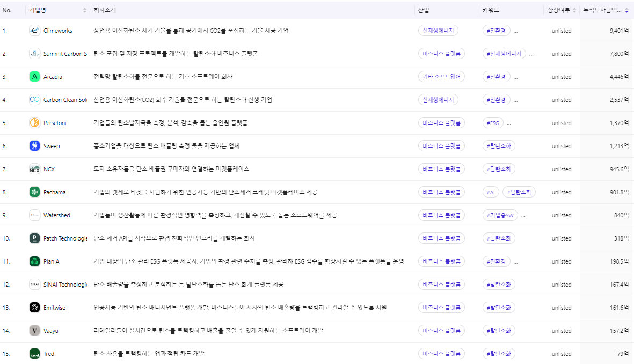
Task: Click the 7,800억 investment amount
Action: (x=619, y=54)
